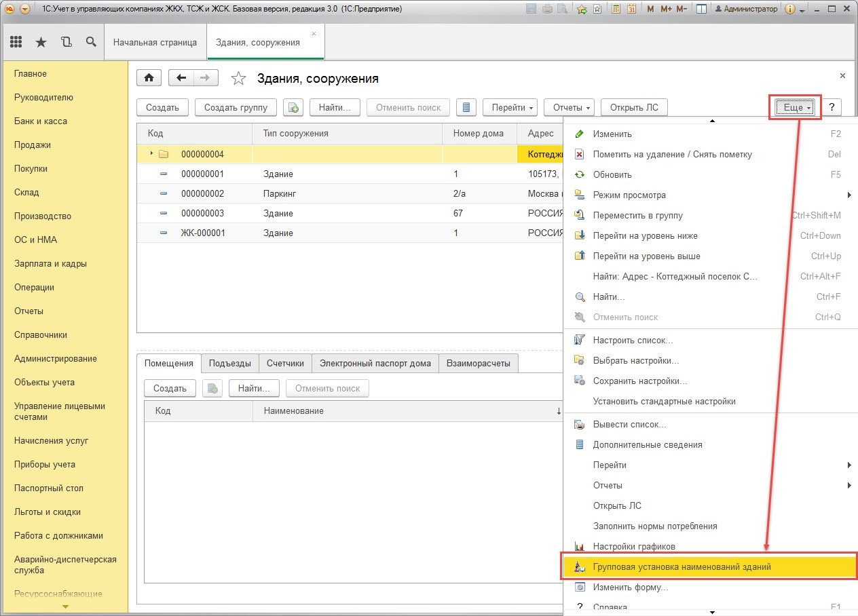The image size is (858, 616).
Task: Click the M+ memory button
Action: click(x=665, y=9)
